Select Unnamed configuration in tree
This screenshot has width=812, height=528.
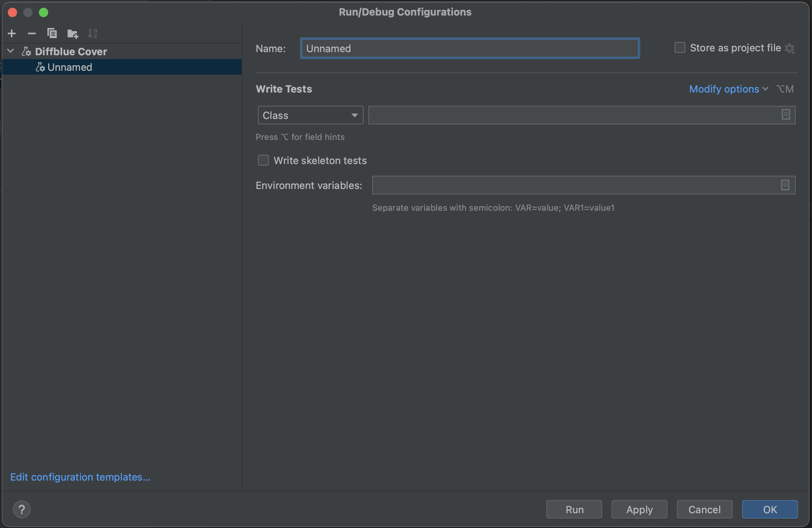click(70, 67)
